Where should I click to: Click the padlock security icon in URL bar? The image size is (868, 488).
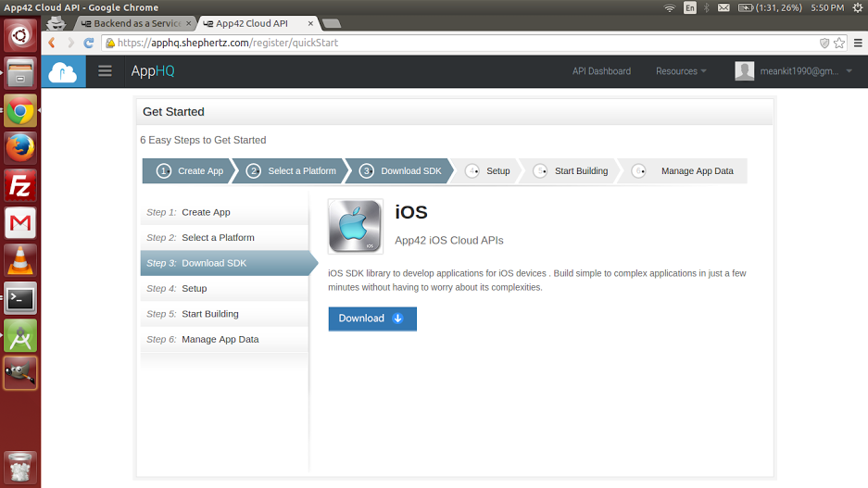(x=110, y=43)
